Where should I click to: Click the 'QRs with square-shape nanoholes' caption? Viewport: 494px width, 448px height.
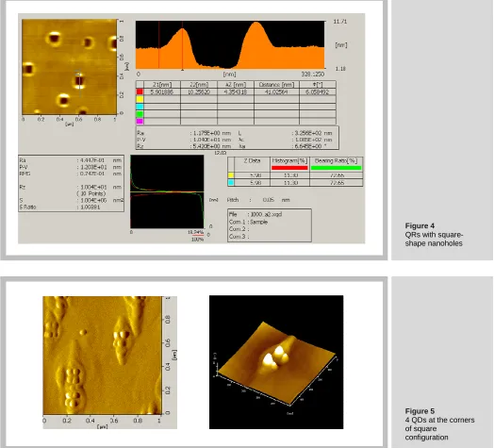(434, 239)
